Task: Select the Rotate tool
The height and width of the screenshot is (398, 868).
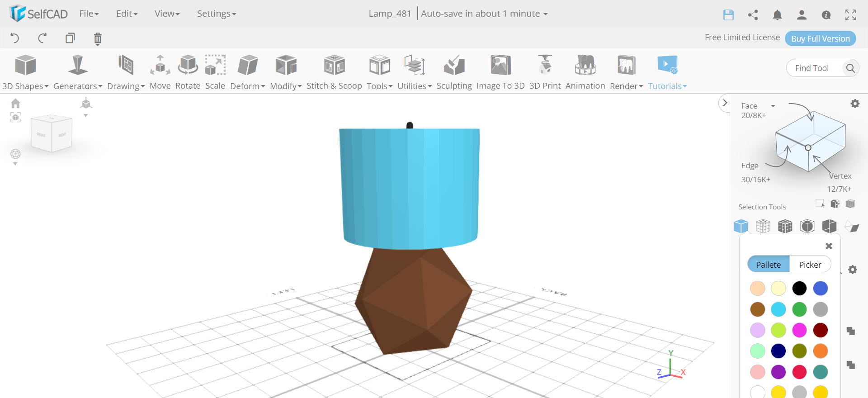Action: coord(188,72)
